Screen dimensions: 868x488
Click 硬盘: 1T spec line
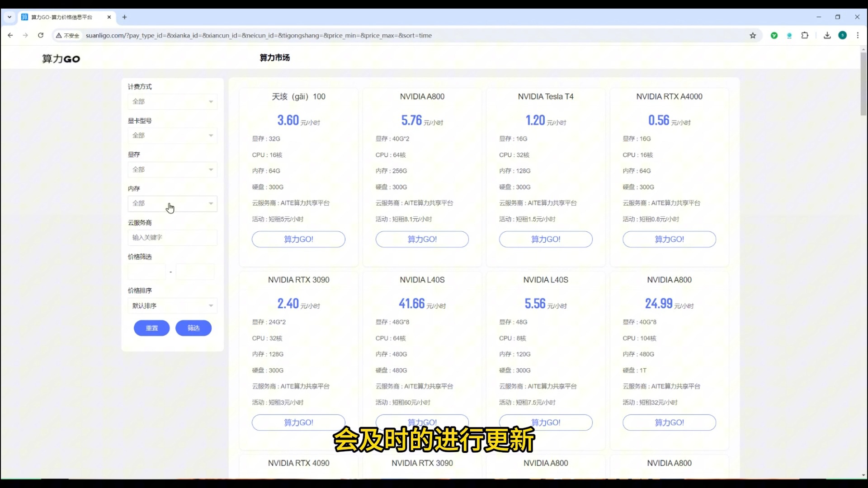pyautogui.click(x=635, y=371)
